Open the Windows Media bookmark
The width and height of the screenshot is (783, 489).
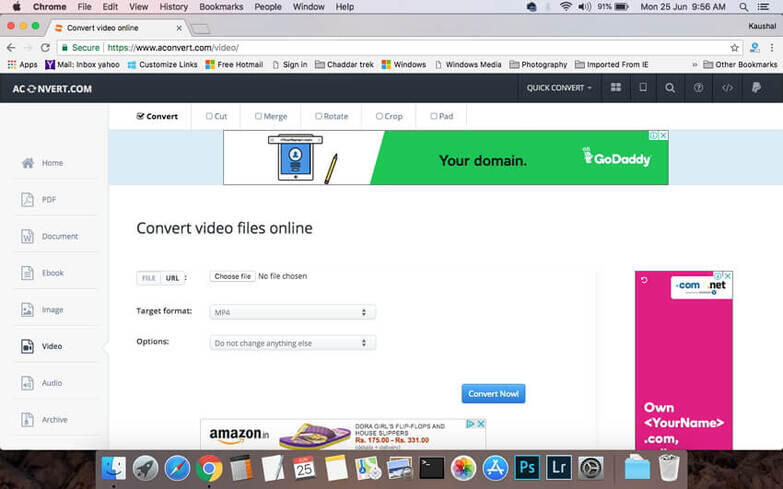pos(468,64)
